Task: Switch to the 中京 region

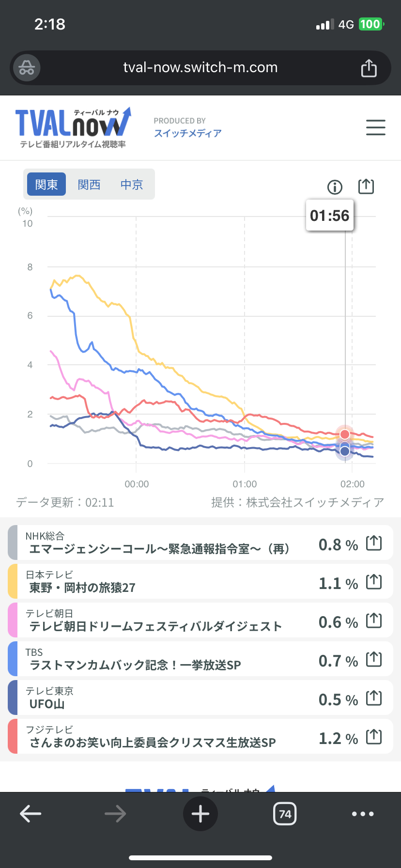Action: [132, 185]
